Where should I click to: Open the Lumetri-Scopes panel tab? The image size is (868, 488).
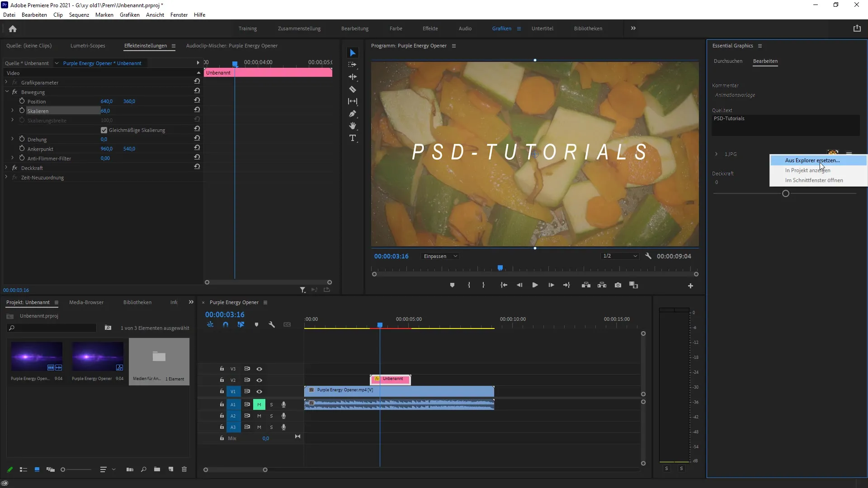pos(88,46)
